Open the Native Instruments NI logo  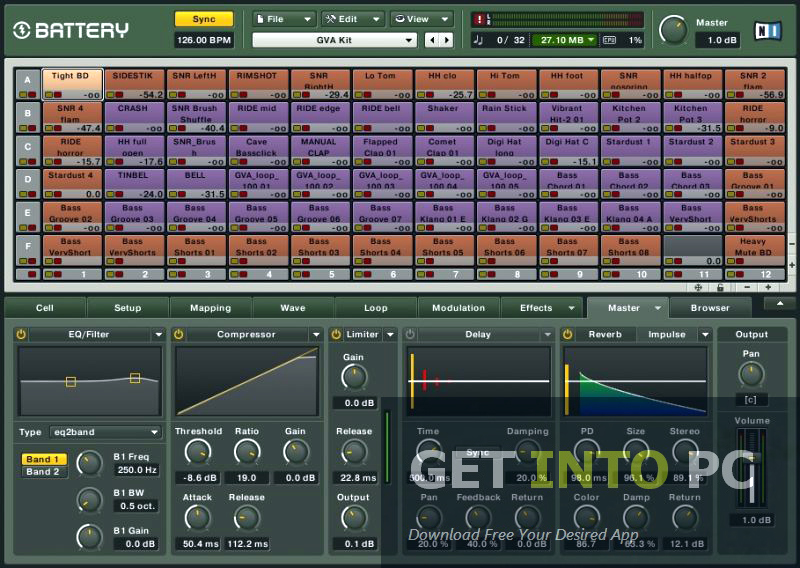[x=767, y=31]
